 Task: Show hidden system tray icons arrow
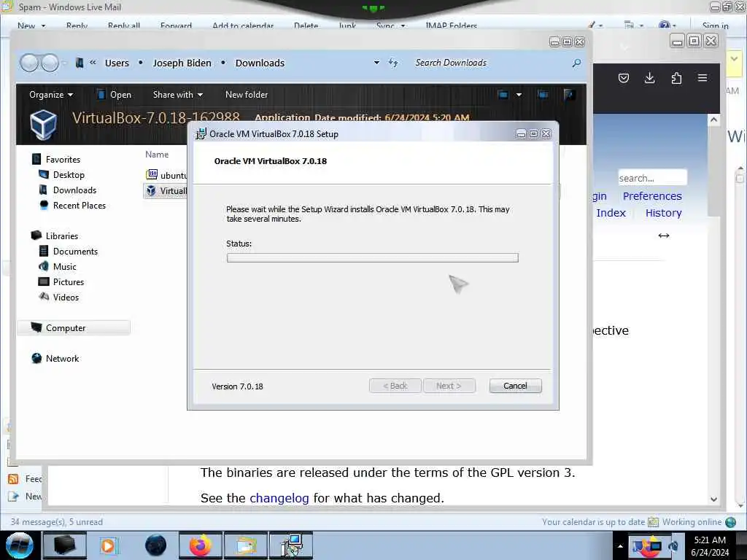[620, 546]
